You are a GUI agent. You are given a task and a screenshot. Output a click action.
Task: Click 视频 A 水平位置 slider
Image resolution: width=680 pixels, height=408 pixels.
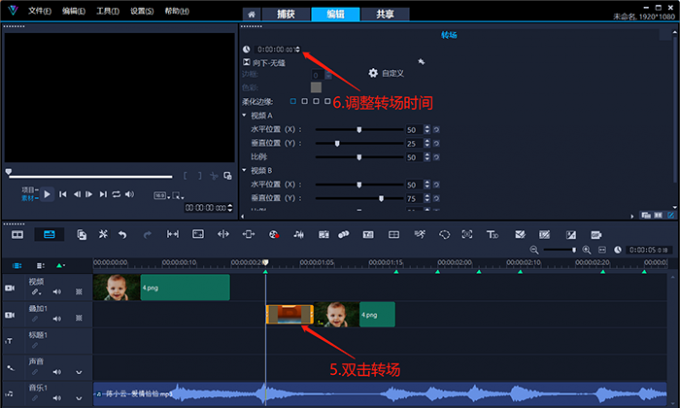[359, 130]
